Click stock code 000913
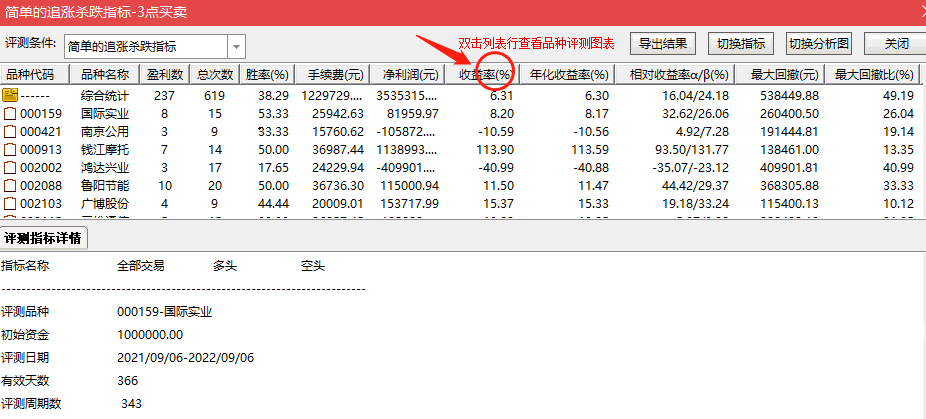 (x=41, y=150)
